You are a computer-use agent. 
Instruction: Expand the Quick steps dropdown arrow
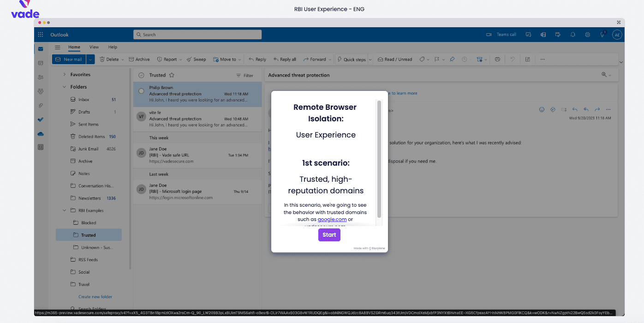click(370, 60)
